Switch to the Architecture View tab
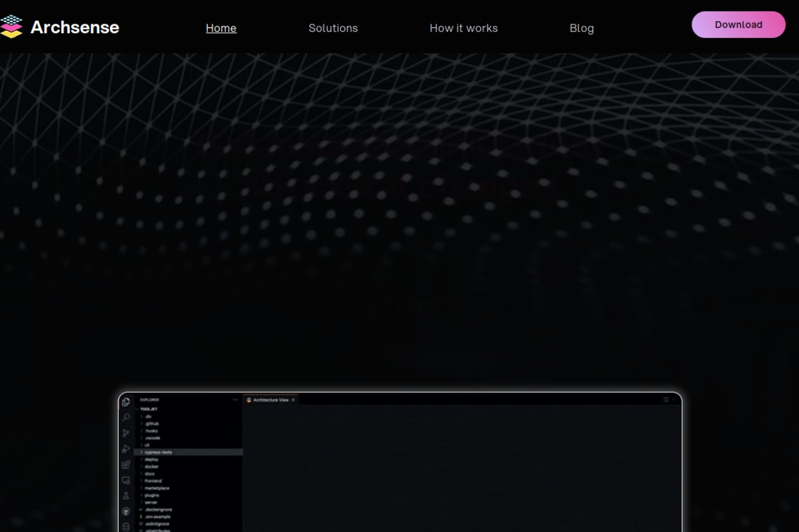The width and height of the screenshot is (799, 532). (271, 400)
